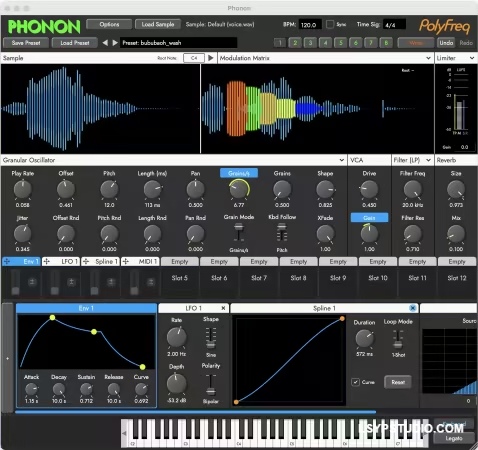Toggle the Spline Loop Mode switch
Screen dimensions: 478x450
[x=398, y=339]
